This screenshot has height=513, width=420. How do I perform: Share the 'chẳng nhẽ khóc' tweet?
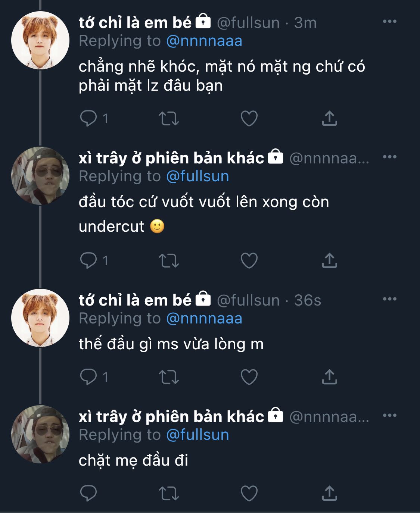(x=329, y=118)
